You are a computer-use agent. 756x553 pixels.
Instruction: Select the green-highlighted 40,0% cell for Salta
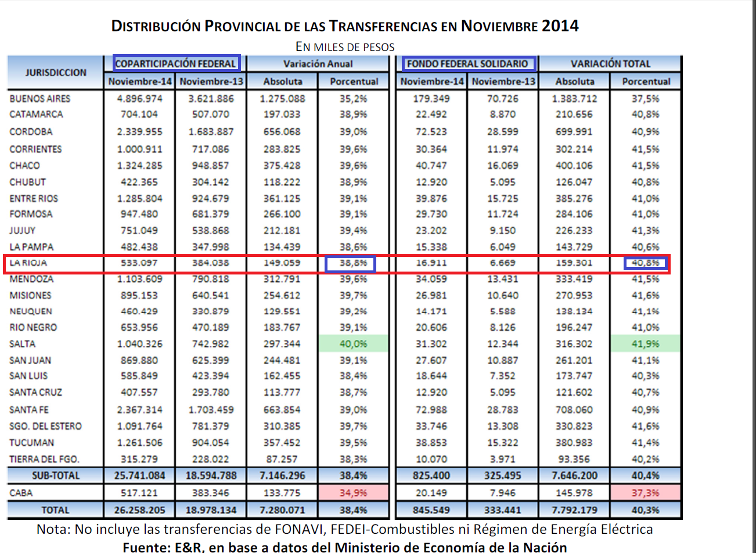tap(353, 344)
